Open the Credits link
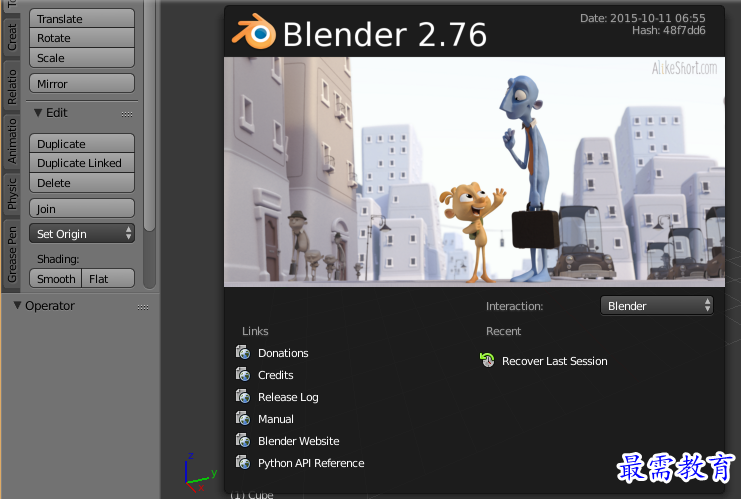The width and height of the screenshot is (741, 499). (x=276, y=375)
